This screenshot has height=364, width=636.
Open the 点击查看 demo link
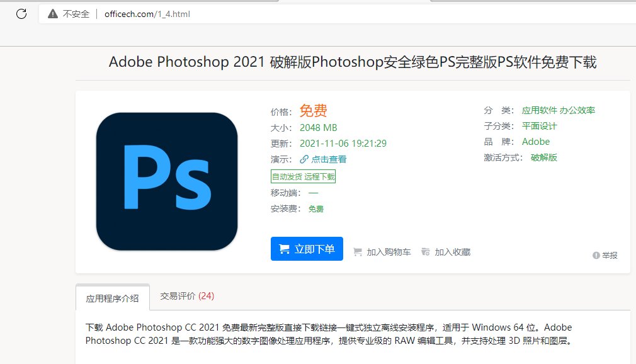(327, 159)
